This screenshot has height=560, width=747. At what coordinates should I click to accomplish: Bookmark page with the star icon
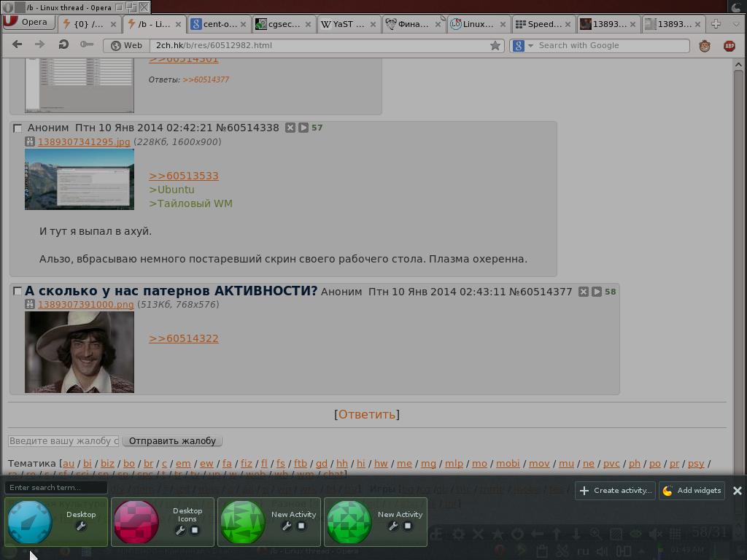coord(495,45)
